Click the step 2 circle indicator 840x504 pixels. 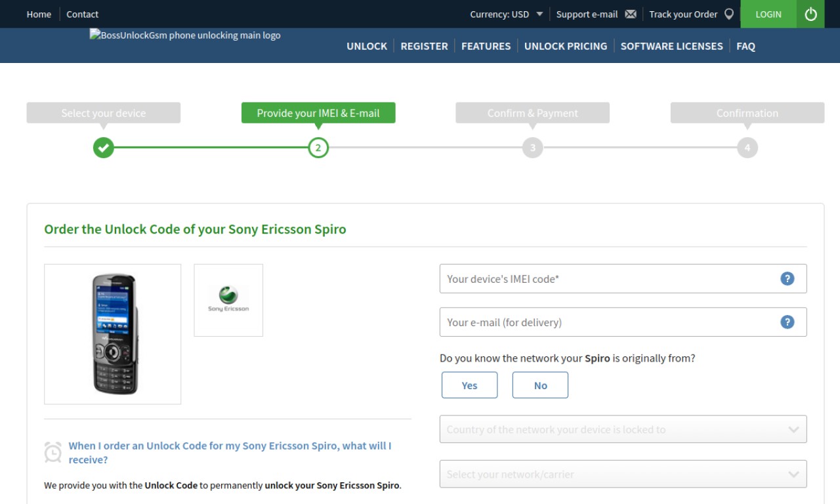(318, 148)
